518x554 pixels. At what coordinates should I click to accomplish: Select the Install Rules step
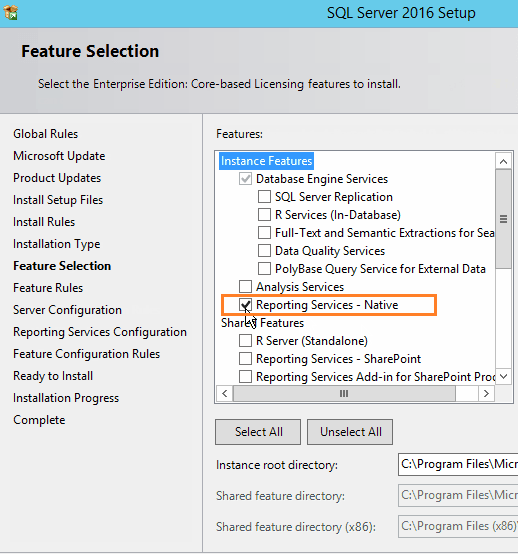(x=44, y=222)
